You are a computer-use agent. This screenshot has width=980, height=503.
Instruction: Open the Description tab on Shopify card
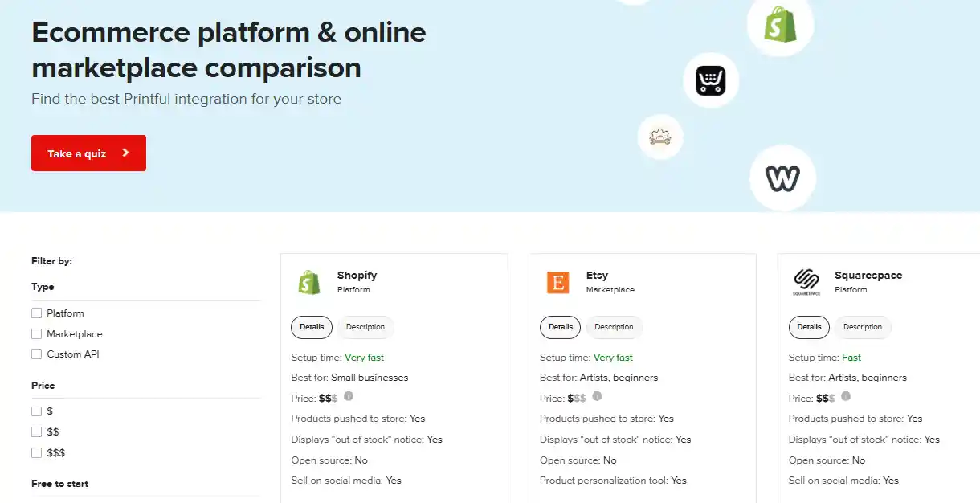pos(365,327)
